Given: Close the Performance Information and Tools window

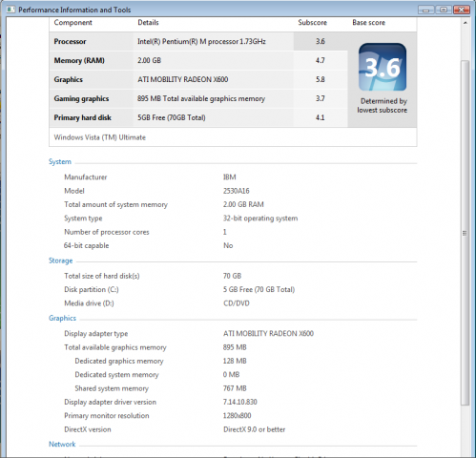Looking at the screenshot, I should tap(462, 10).
